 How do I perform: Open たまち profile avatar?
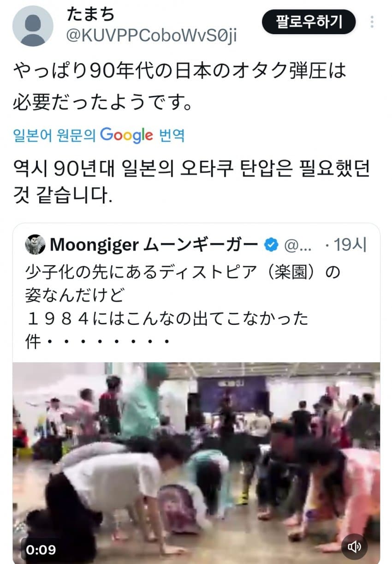click(33, 26)
